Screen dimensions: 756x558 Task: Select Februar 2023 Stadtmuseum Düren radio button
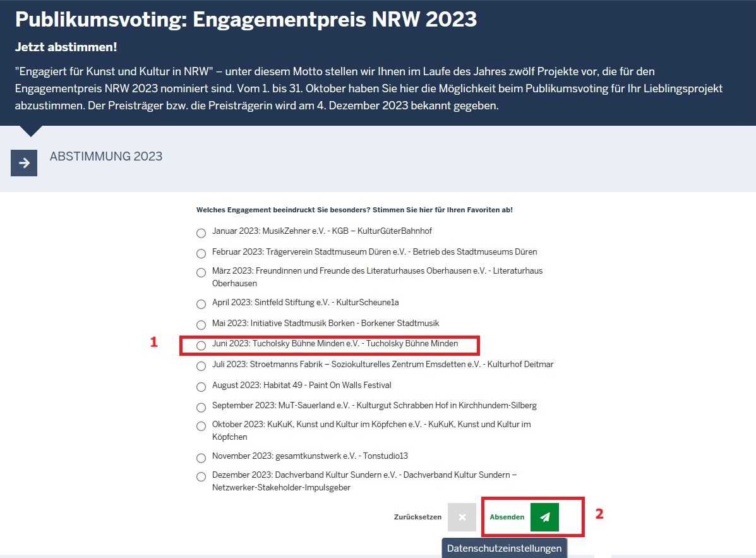coord(201,253)
